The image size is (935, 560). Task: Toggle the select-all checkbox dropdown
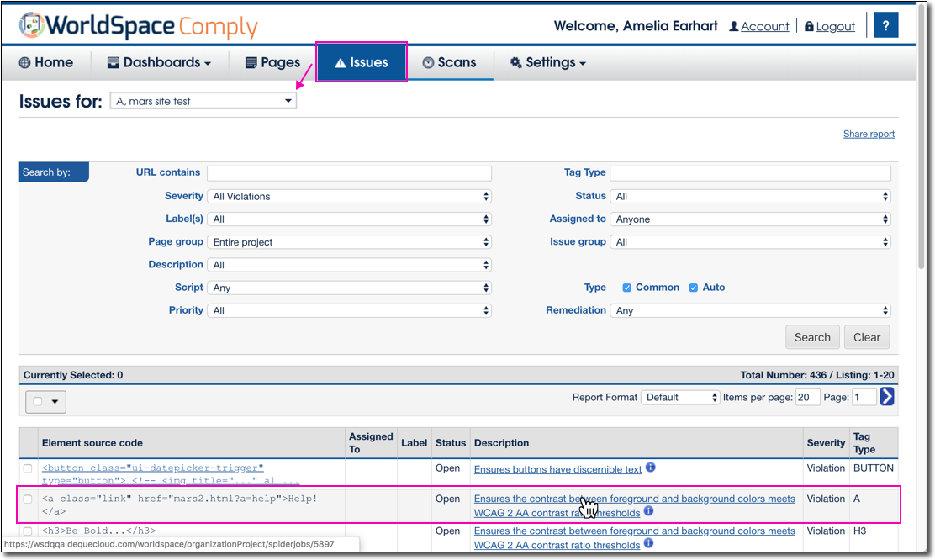point(46,401)
